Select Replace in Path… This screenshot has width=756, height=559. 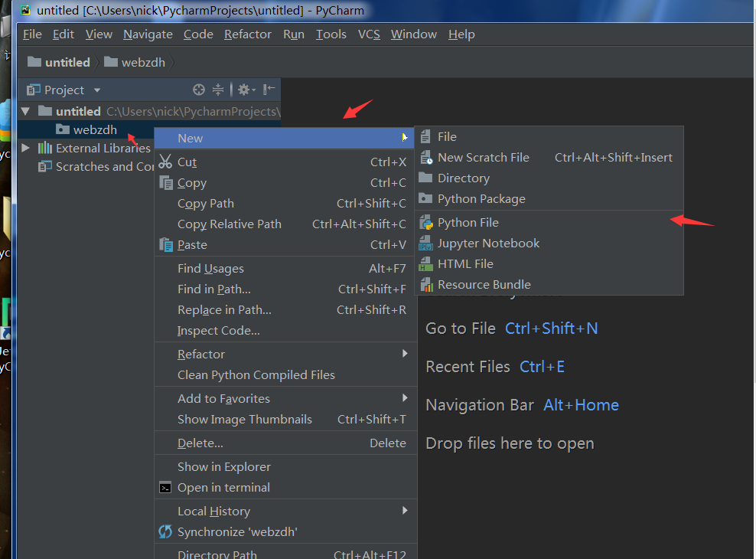pos(285,310)
